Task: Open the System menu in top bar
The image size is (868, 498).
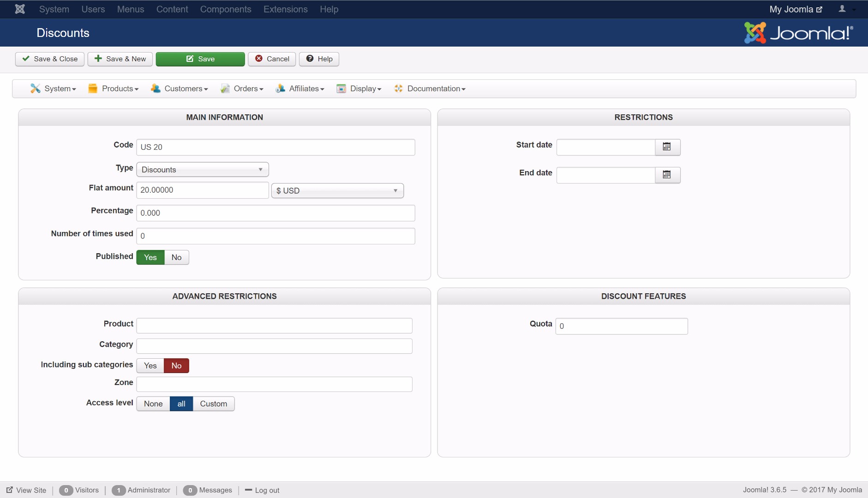Action: [54, 9]
